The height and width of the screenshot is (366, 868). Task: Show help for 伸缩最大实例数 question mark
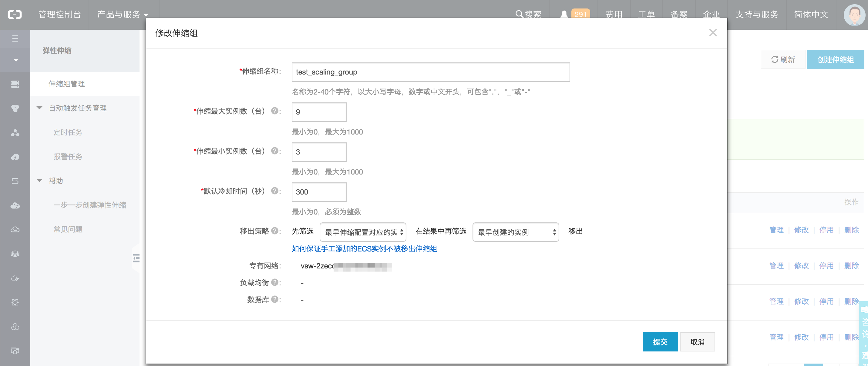275,111
